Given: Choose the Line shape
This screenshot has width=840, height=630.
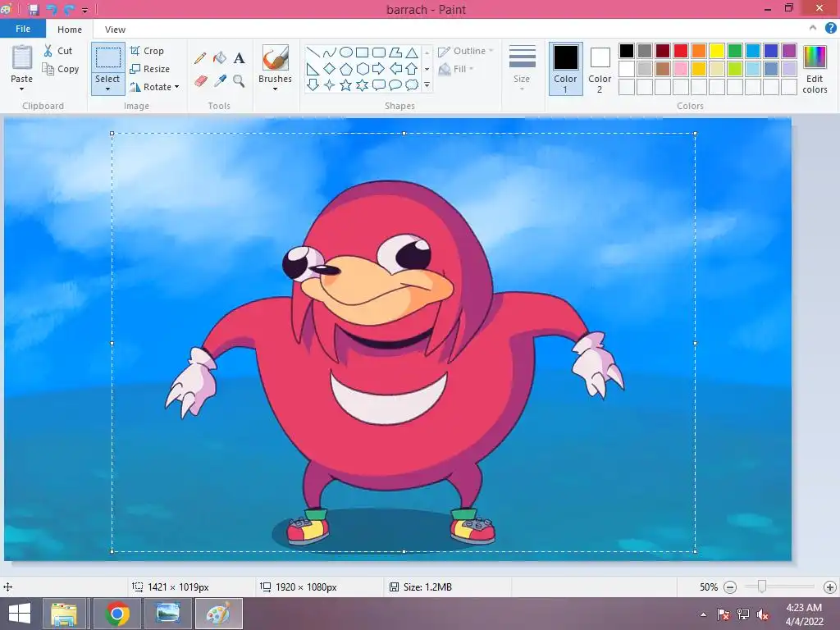Looking at the screenshot, I should point(313,52).
